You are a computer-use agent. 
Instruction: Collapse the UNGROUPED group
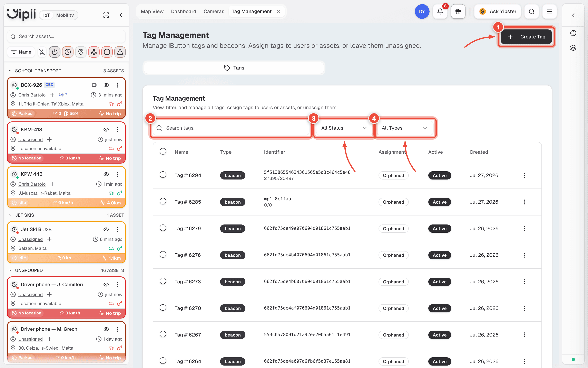pyautogui.click(x=10, y=270)
